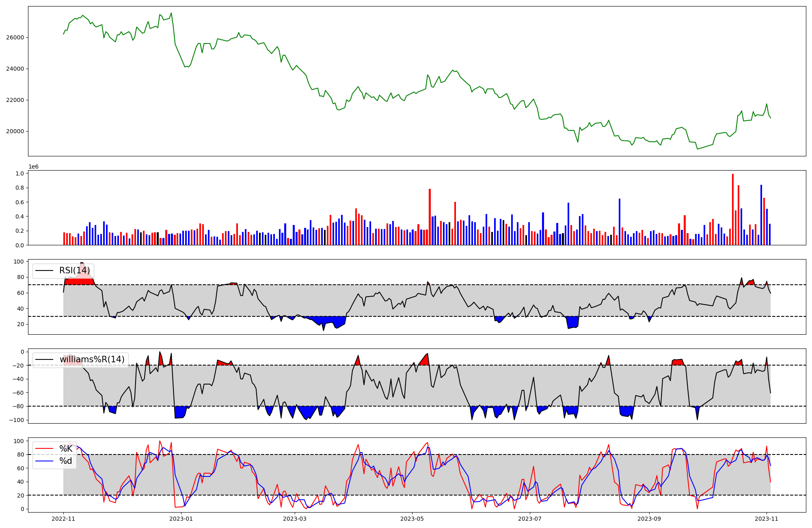Screen dimensions: 812x528
Task: Click the %K legend entry text
Action: (x=66, y=449)
